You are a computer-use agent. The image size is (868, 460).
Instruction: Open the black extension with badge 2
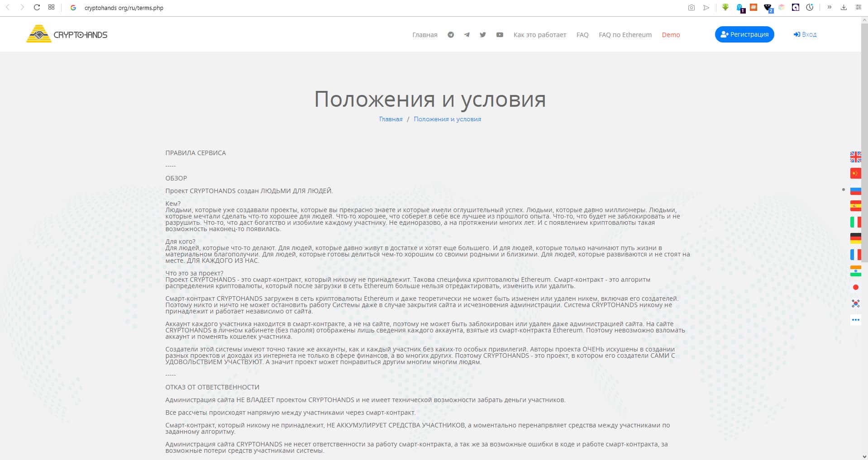(x=768, y=8)
